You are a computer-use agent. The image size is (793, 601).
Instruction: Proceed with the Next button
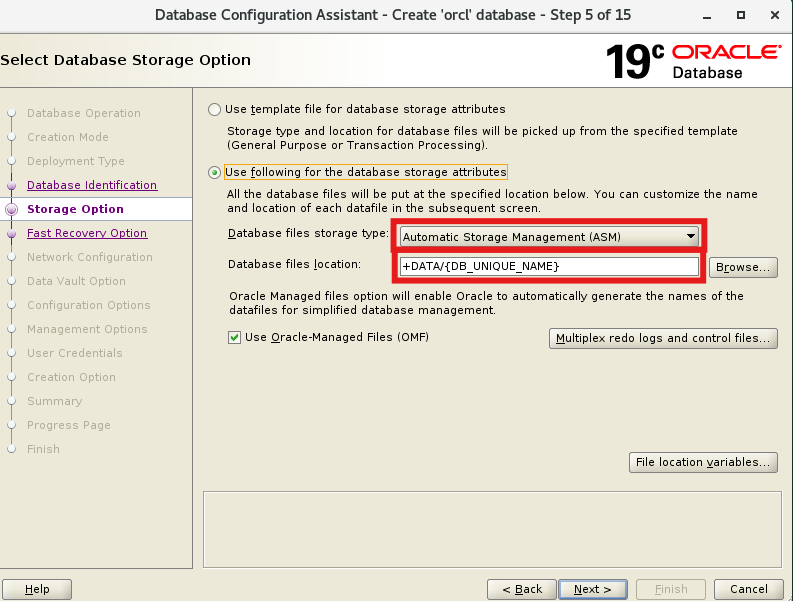[x=593, y=589]
